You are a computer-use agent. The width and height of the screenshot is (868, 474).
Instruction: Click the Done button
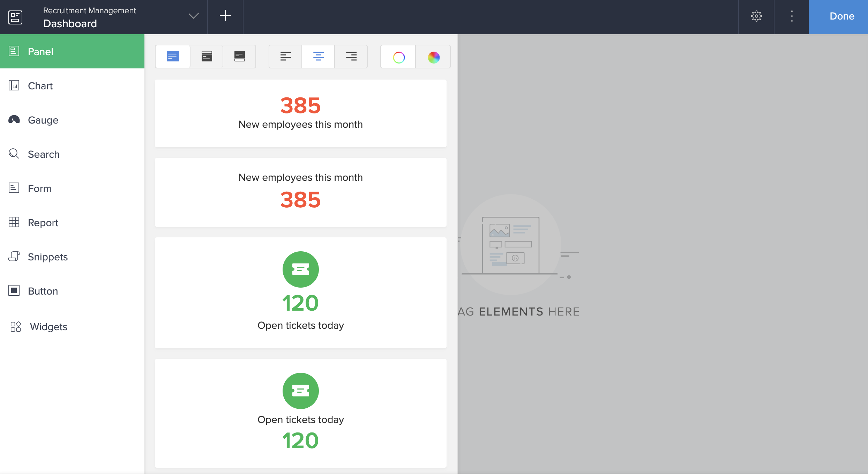point(841,16)
